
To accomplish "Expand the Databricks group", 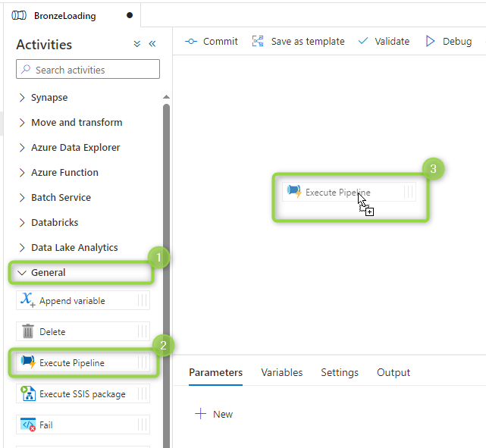I will (x=49, y=222).
